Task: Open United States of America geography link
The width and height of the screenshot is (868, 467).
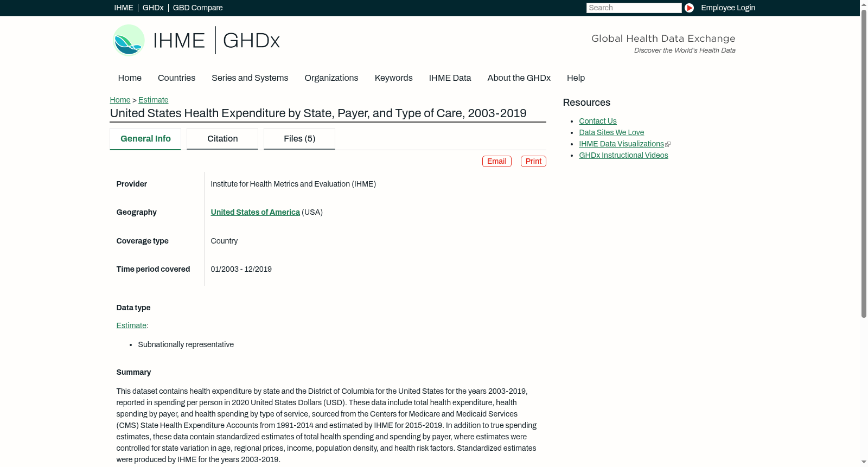Action: tap(256, 212)
